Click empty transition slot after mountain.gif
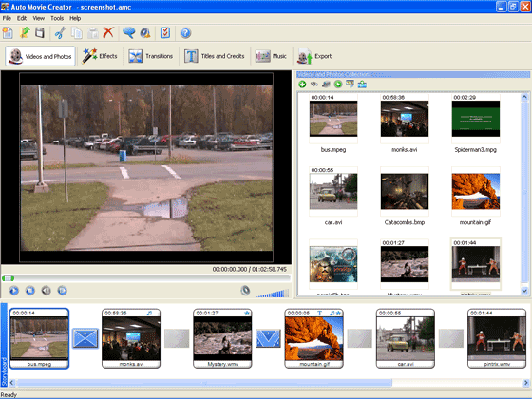Viewport: 532px width, 399px height. (360, 338)
